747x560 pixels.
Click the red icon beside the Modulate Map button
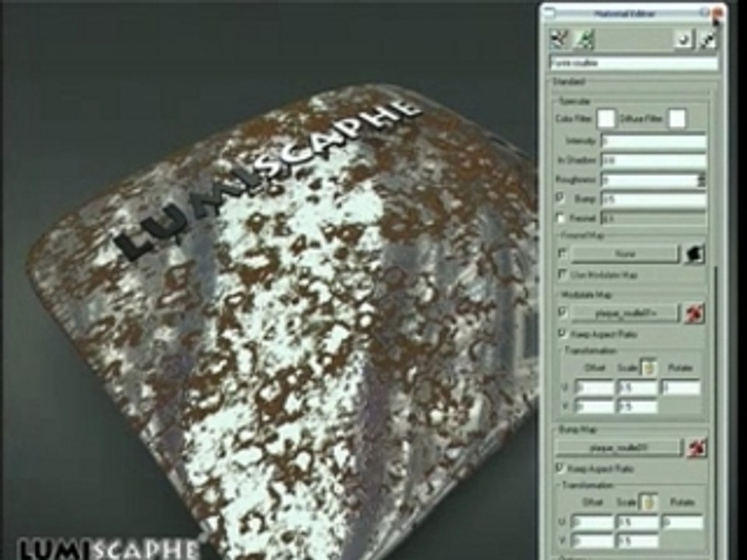tap(695, 313)
